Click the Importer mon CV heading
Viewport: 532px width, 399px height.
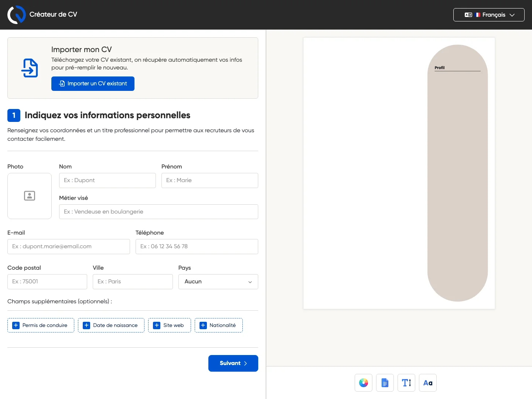click(82, 50)
